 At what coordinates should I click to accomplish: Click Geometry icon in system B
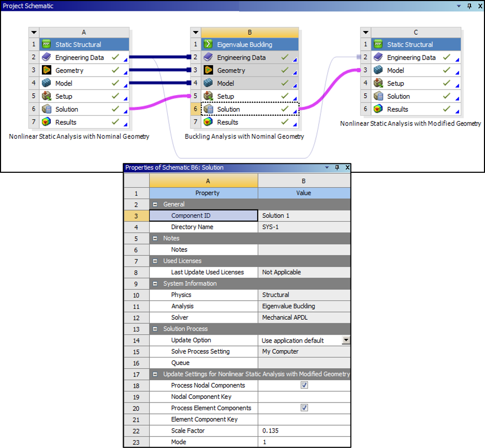click(208, 70)
